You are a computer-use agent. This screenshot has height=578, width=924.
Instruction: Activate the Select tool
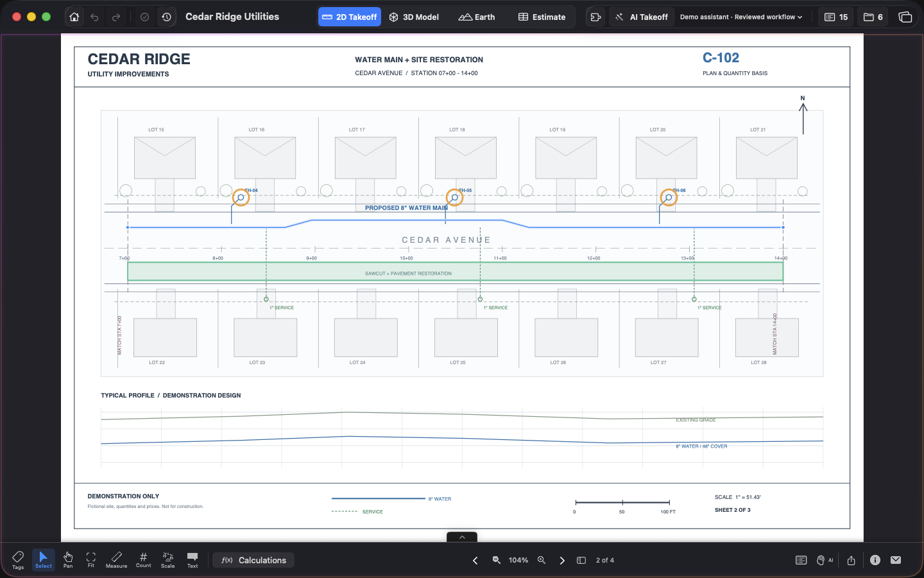(x=44, y=560)
